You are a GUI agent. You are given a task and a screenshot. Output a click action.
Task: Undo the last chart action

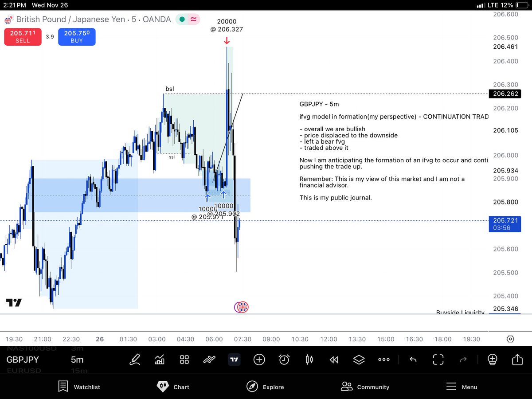click(413, 360)
